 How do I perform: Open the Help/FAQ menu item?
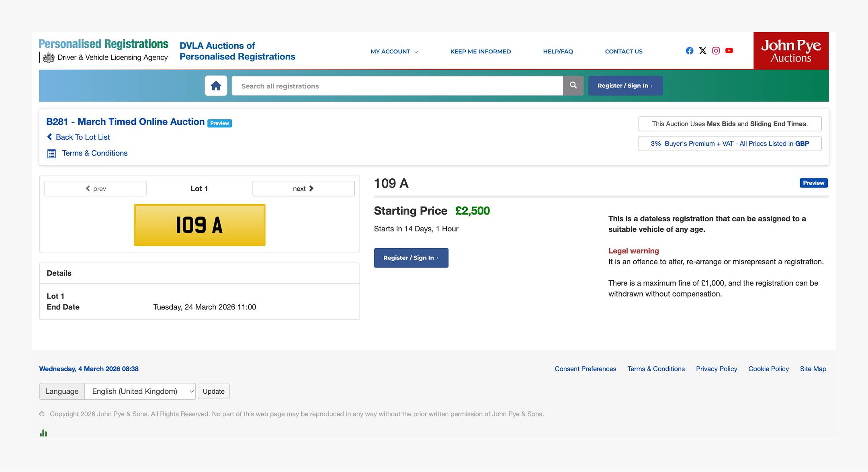558,51
